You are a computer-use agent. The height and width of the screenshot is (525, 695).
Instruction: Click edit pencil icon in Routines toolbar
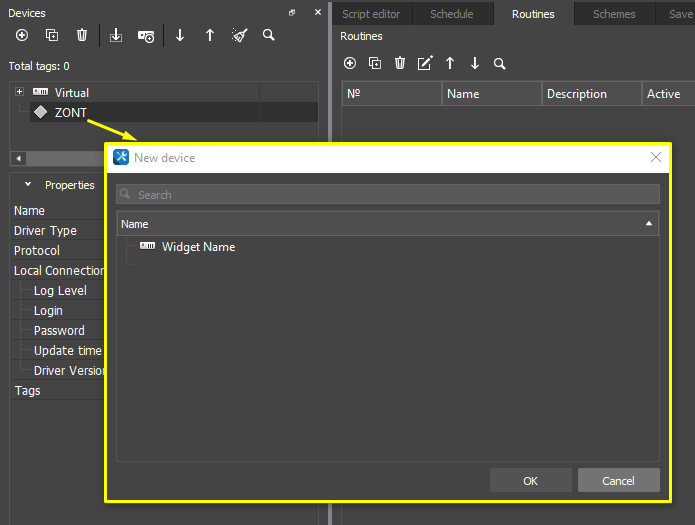pos(425,63)
